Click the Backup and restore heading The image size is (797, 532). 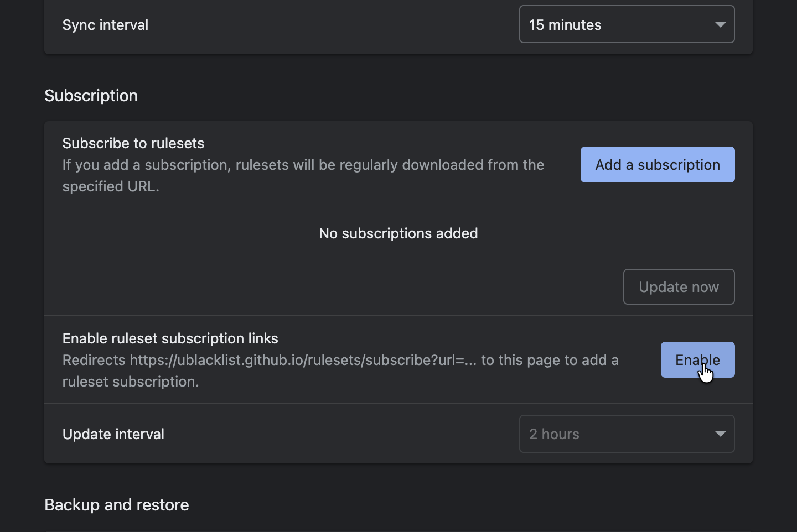click(x=116, y=504)
